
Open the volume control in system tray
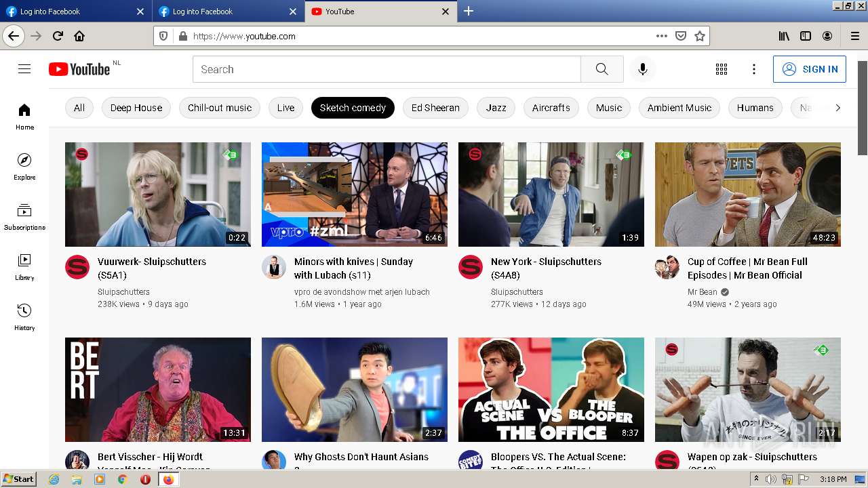click(771, 479)
